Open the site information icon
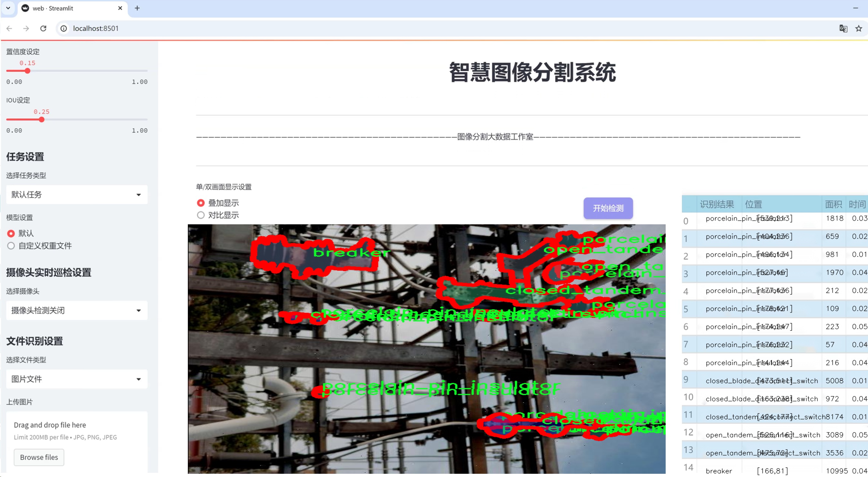Screen dimensions: 868x477 point(64,28)
